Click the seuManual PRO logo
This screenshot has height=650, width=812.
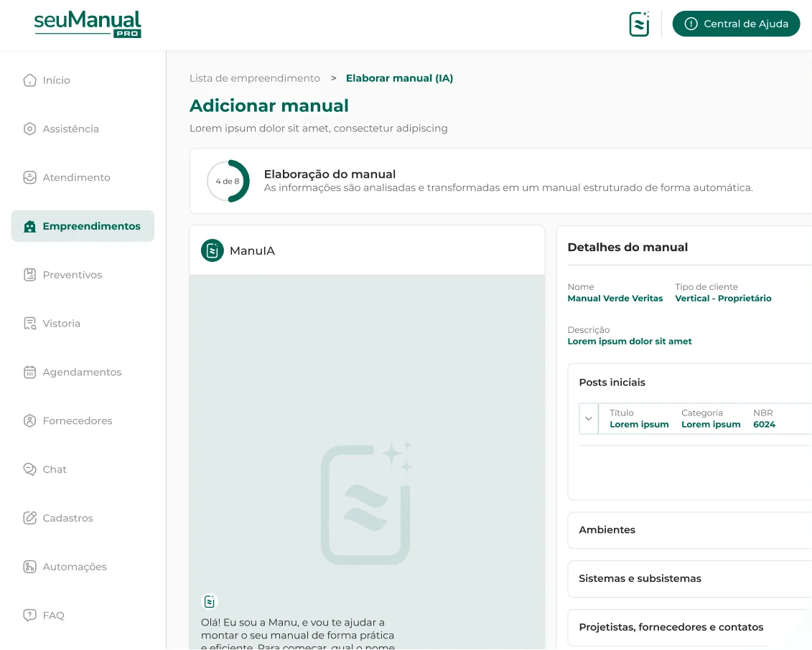(x=88, y=24)
